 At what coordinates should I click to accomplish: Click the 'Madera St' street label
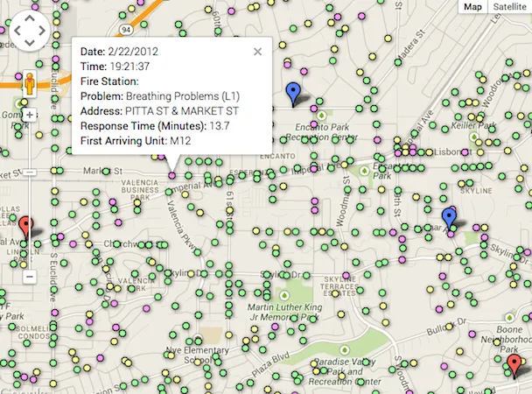coord(410,47)
